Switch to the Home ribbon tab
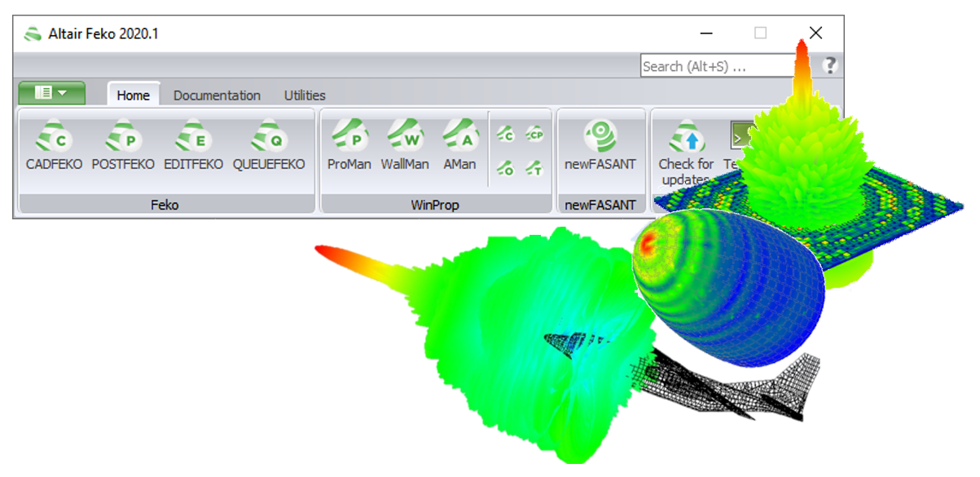 (x=133, y=95)
